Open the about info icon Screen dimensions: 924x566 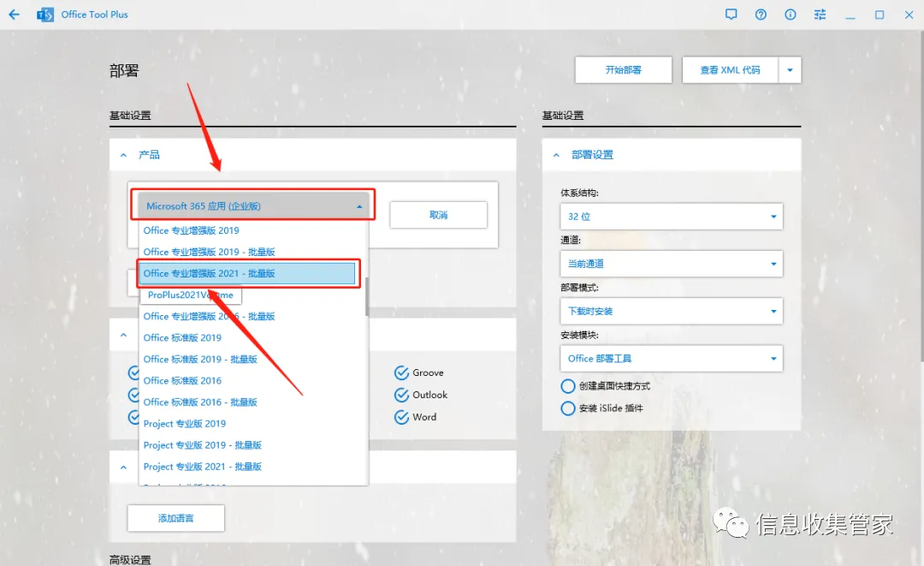coord(791,15)
